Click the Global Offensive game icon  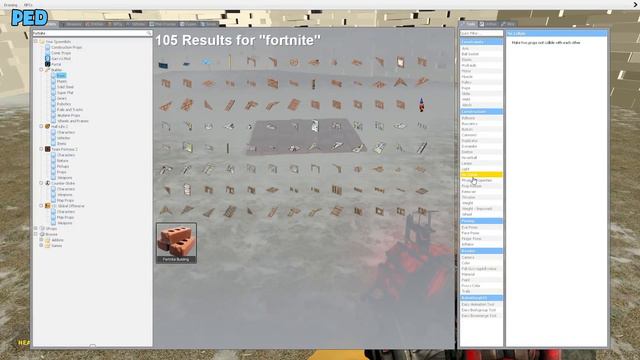coord(47,206)
